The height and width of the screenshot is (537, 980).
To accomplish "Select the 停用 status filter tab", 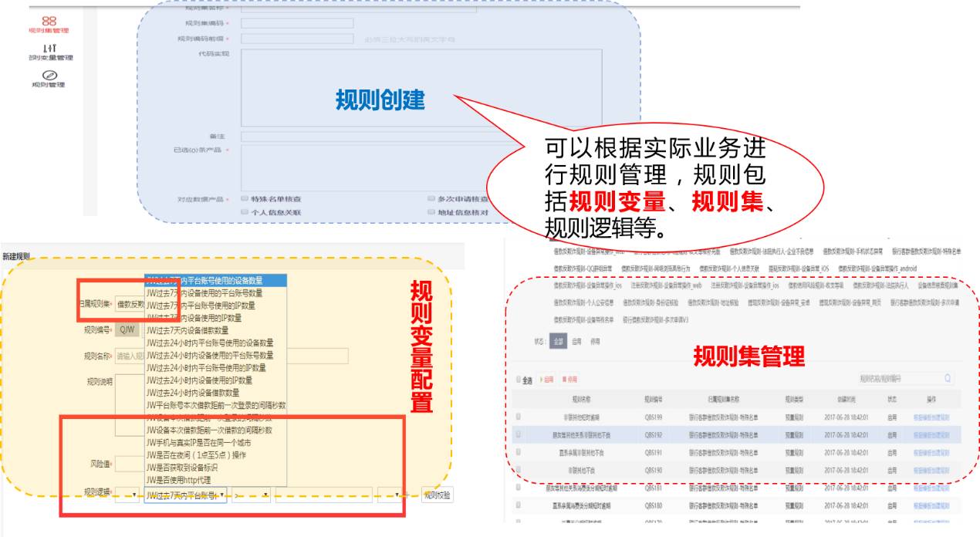I will (x=595, y=342).
